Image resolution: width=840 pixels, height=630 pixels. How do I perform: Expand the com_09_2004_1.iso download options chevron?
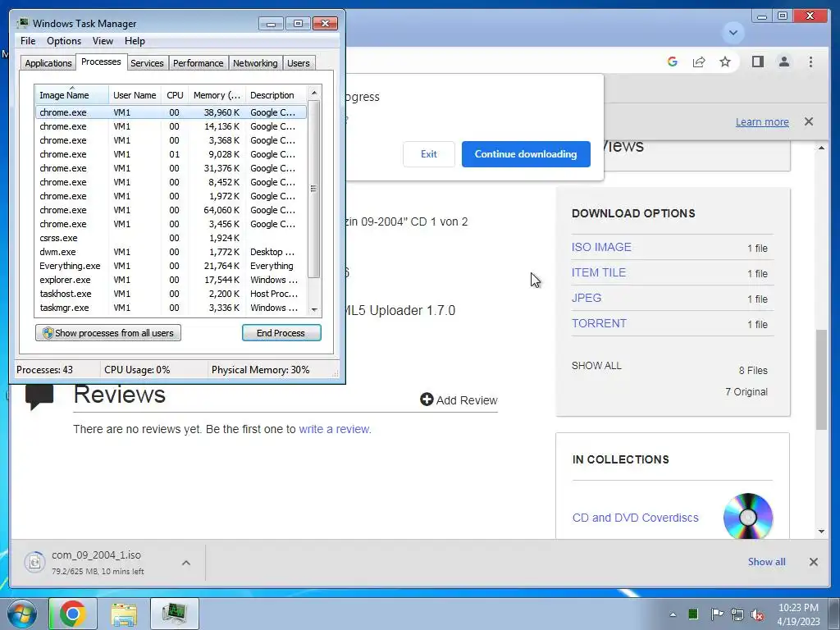186,563
